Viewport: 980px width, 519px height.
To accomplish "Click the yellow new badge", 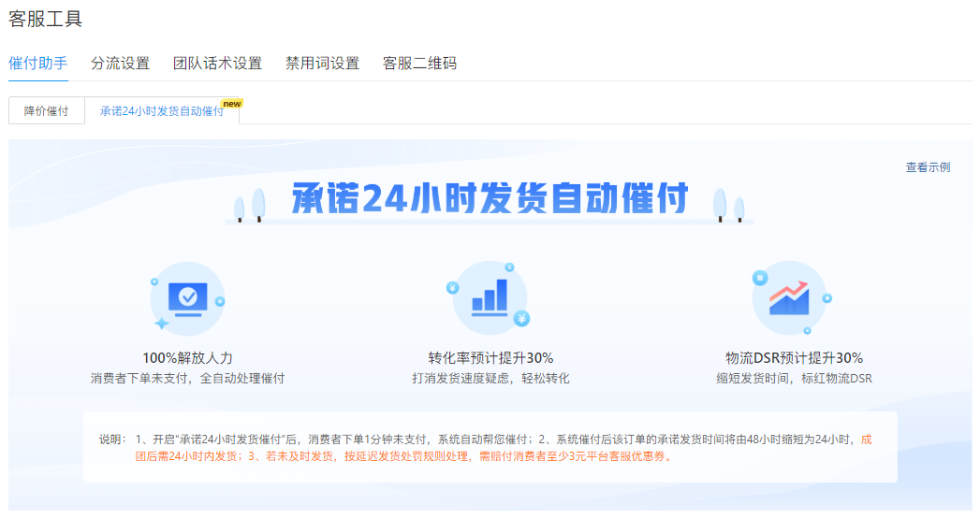I will click(x=232, y=104).
